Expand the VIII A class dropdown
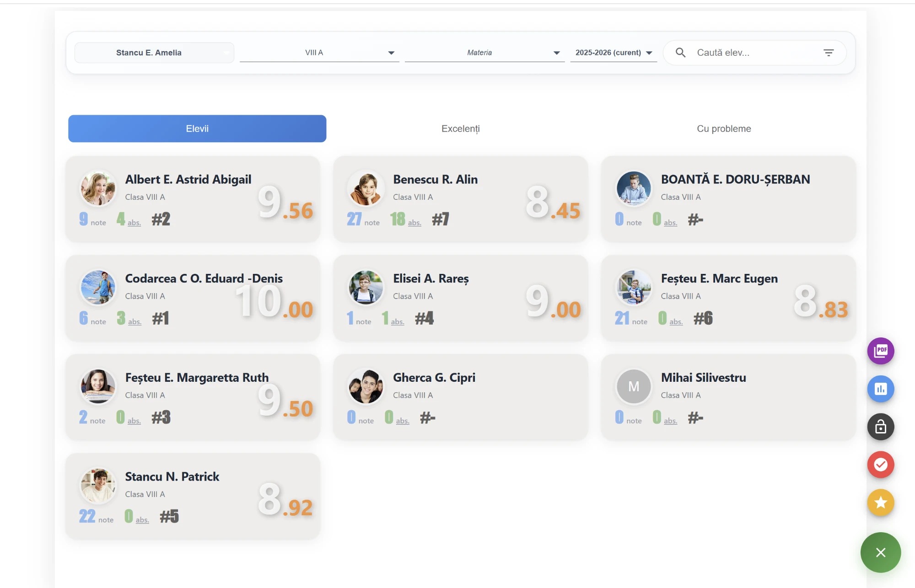The height and width of the screenshot is (588, 915). 319,53
